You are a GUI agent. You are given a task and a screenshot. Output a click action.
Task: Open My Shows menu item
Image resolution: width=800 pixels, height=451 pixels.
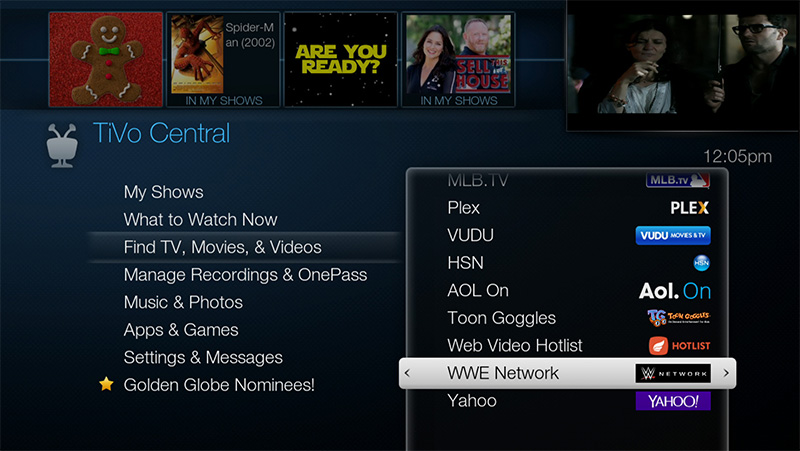point(163,192)
